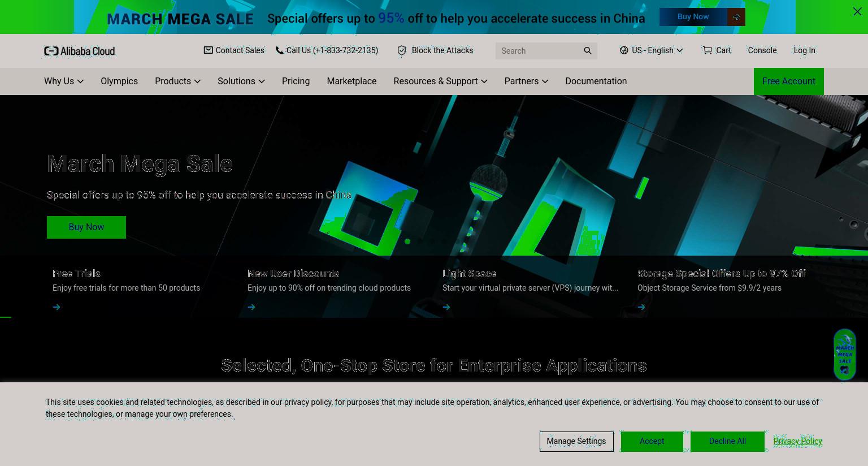Expand the Solutions menu

241,81
